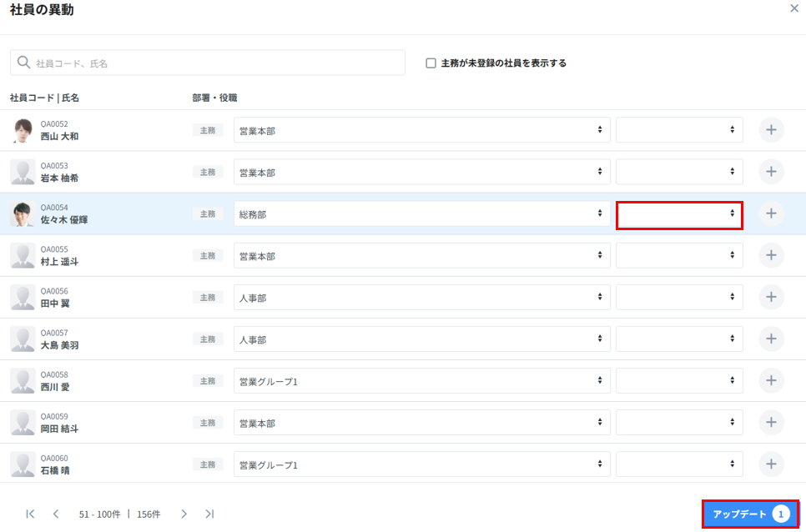Add a department row for 岡田 結斗

pyautogui.click(x=771, y=423)
